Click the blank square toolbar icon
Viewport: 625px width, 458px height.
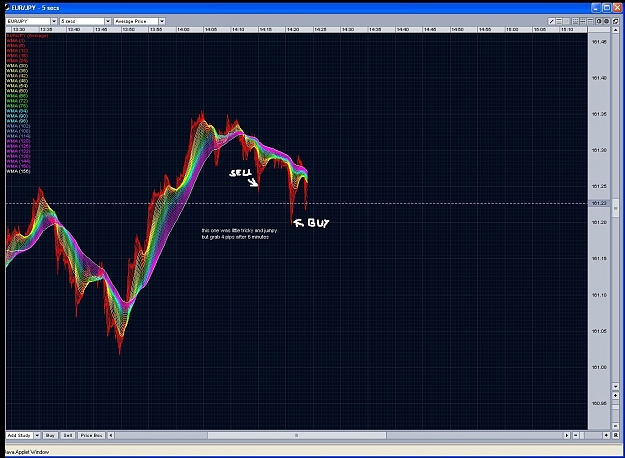[566, 21]
